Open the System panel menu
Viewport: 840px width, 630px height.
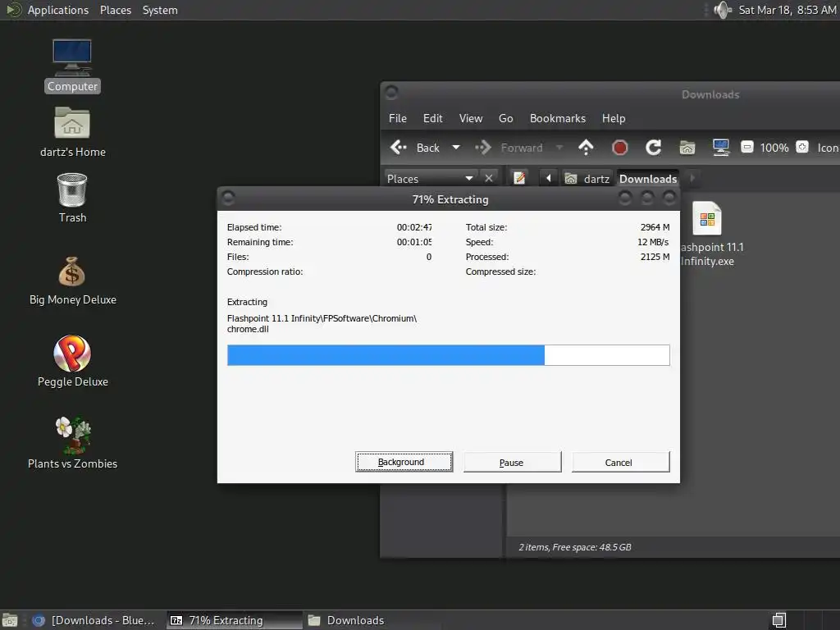click(x=160, y=10)
